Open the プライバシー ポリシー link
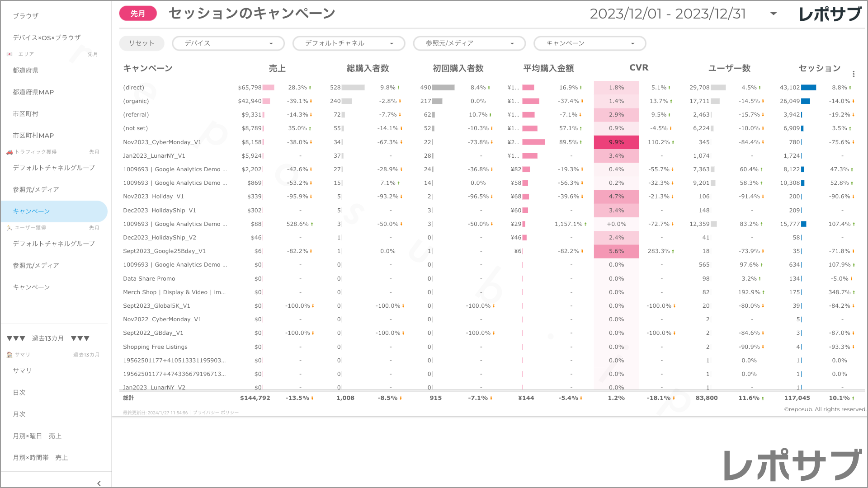This screenshot has height=488, width=868. [216, 413]
